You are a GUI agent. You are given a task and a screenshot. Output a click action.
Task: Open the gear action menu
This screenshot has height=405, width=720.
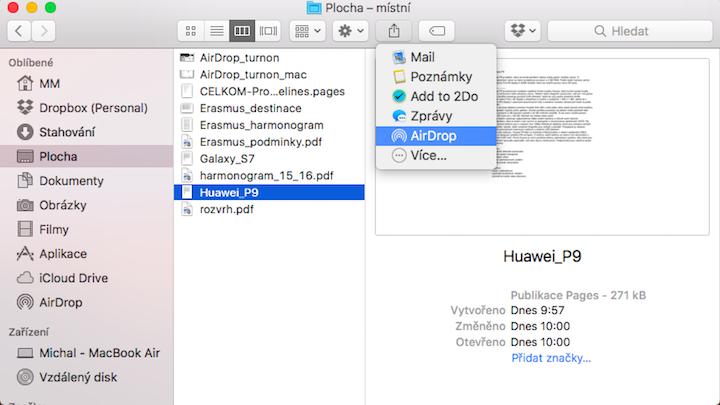pyautogui.click(x=352, y=31)
